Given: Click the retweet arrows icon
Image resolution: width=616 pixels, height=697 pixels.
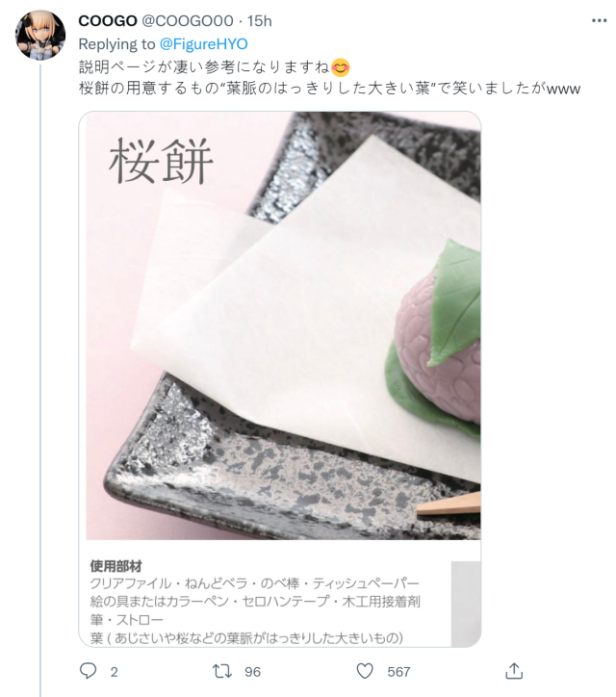Looking at the screenshot, I should click(221, 671).
